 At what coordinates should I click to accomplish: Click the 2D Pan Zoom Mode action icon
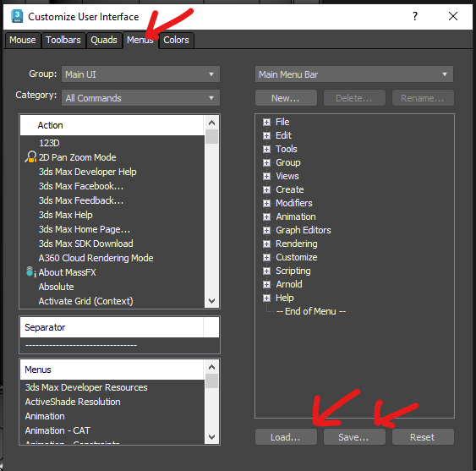click(30, 157)
